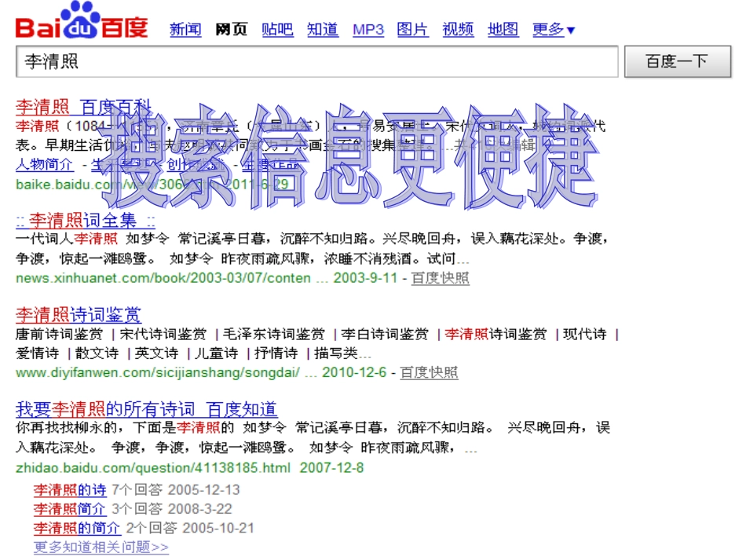Viewport: 746px width, 560px height.
Task: Open 百度快照 for the xinhuanet result
Action: coord(440,278)
